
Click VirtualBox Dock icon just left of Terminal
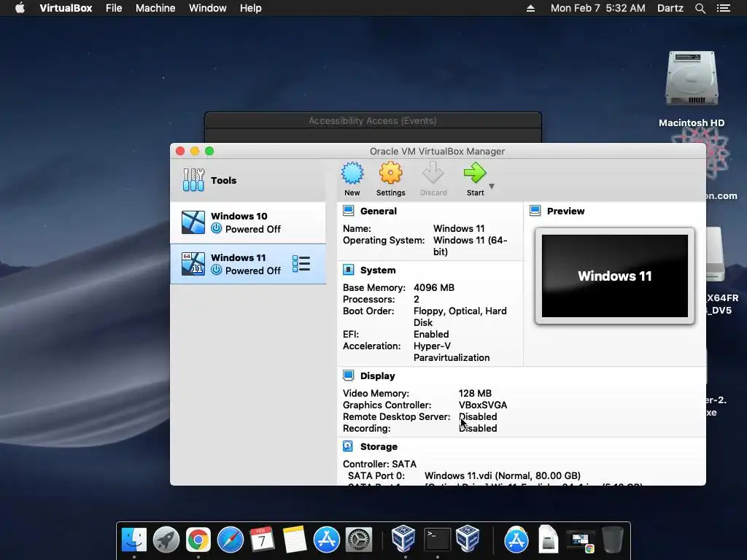(x=403, y=539)
